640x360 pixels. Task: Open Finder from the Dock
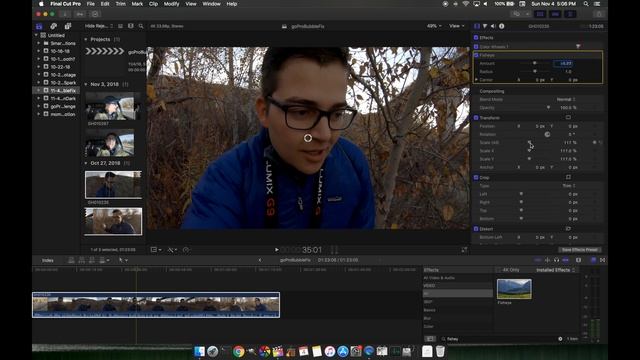[200, 351]
